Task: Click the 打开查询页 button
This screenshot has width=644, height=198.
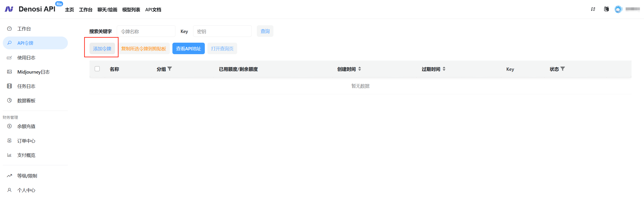Action: click(x=222, y=49)
